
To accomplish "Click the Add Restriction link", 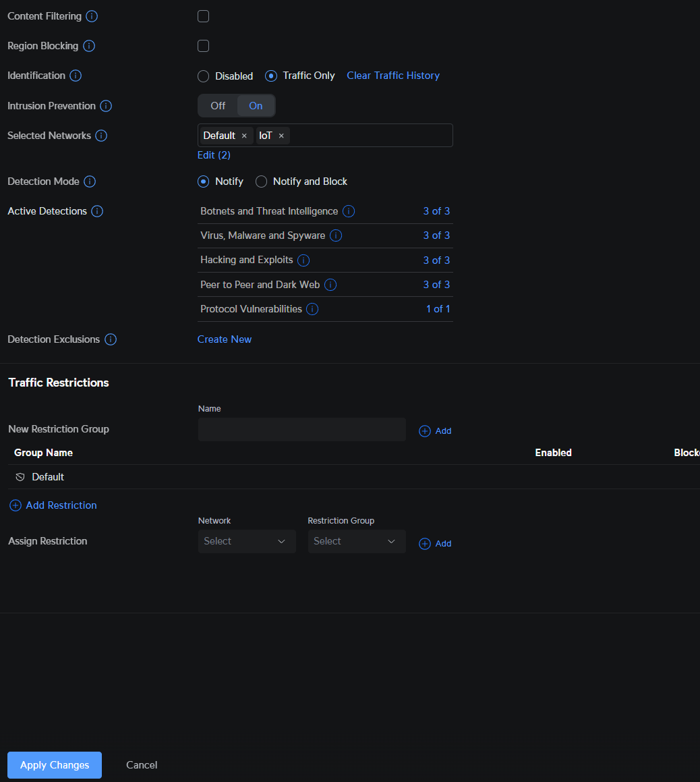I will coord(61,505).
